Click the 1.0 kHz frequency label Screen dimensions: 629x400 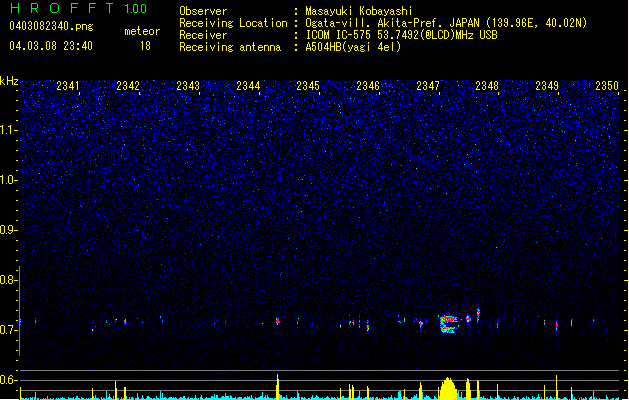(x=9, y=180)
